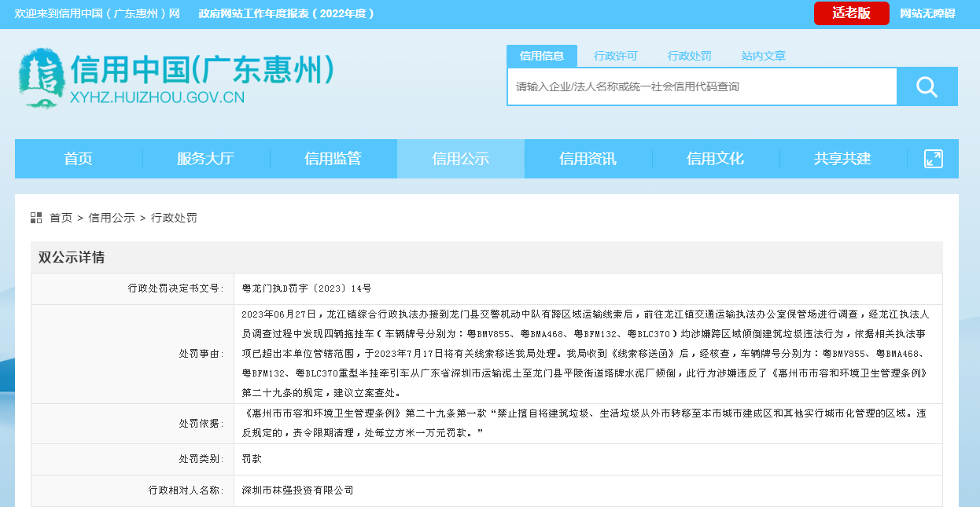
Task: Click the 网站无障碍 link
Action: click(x=927, y=13)
